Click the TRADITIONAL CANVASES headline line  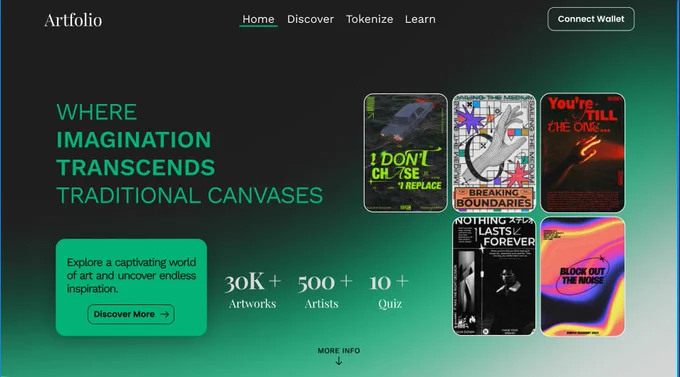190,195
